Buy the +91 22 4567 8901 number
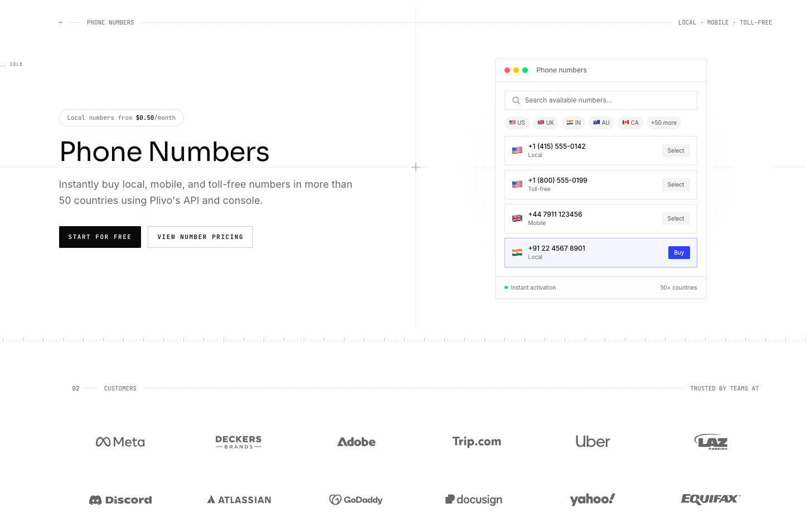Viewport: 806px width, 532px height. pos(679,252)
